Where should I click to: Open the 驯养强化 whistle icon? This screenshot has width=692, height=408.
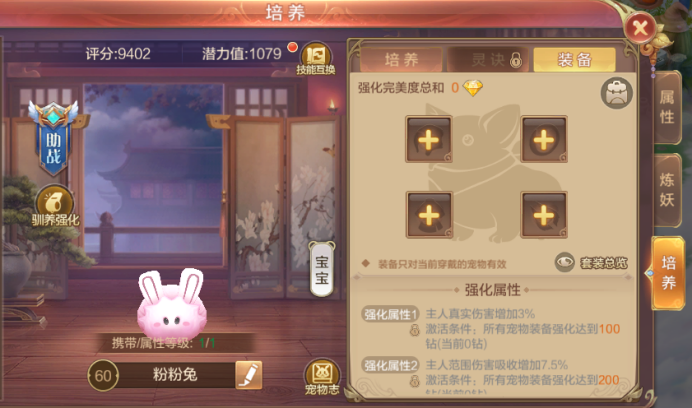click(55, 207)
